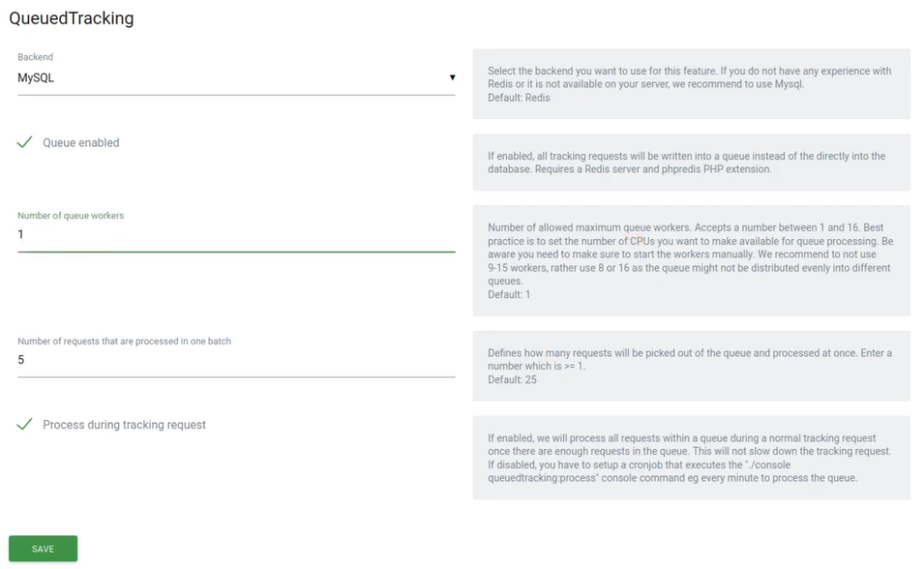
Task: Click the queue workers help description
Action: pos(690,261)
